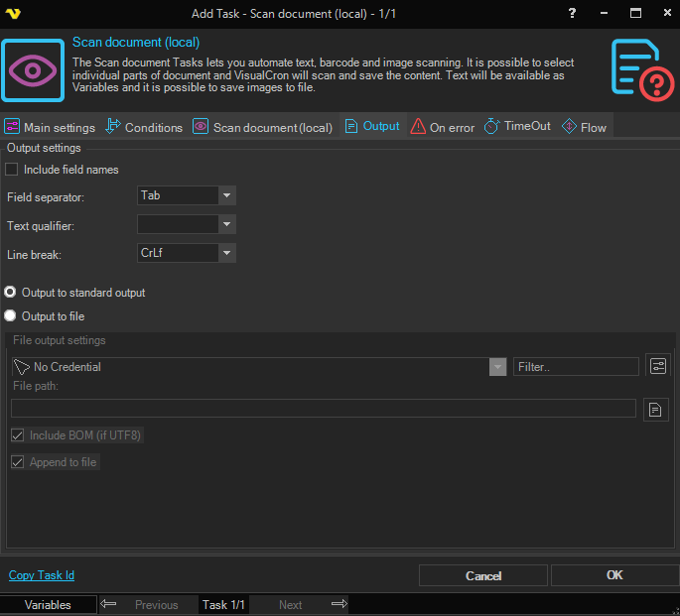680x616 pixels.
Task: Expand the Field separator dropdown
Action: pos(227,195)
